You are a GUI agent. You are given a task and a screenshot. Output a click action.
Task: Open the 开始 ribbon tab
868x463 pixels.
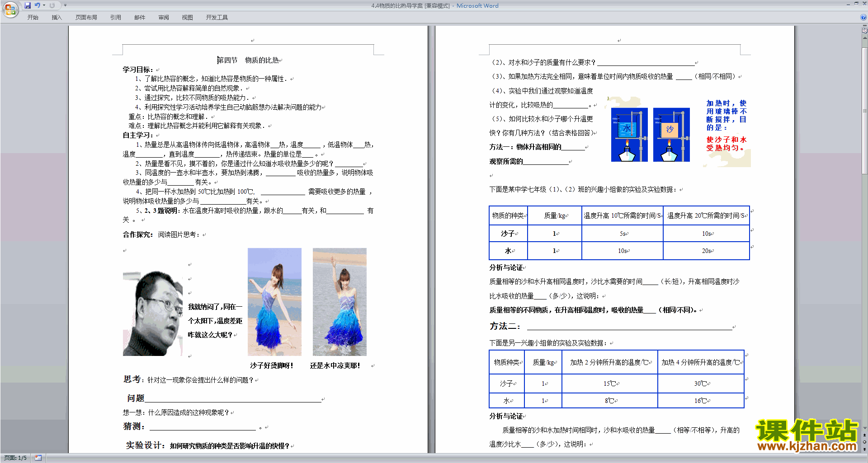(33, 18)
